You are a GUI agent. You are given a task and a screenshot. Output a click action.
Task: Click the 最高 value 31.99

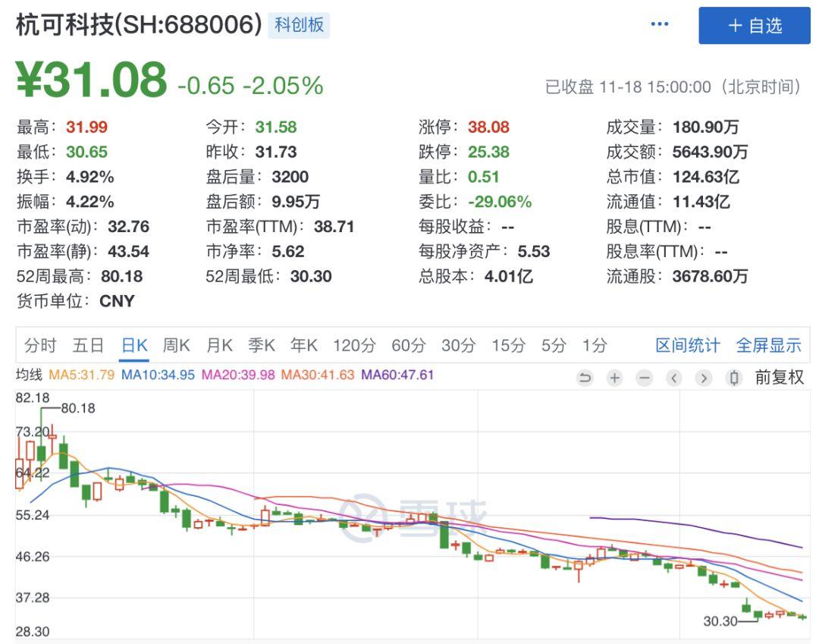coord(86,127)
